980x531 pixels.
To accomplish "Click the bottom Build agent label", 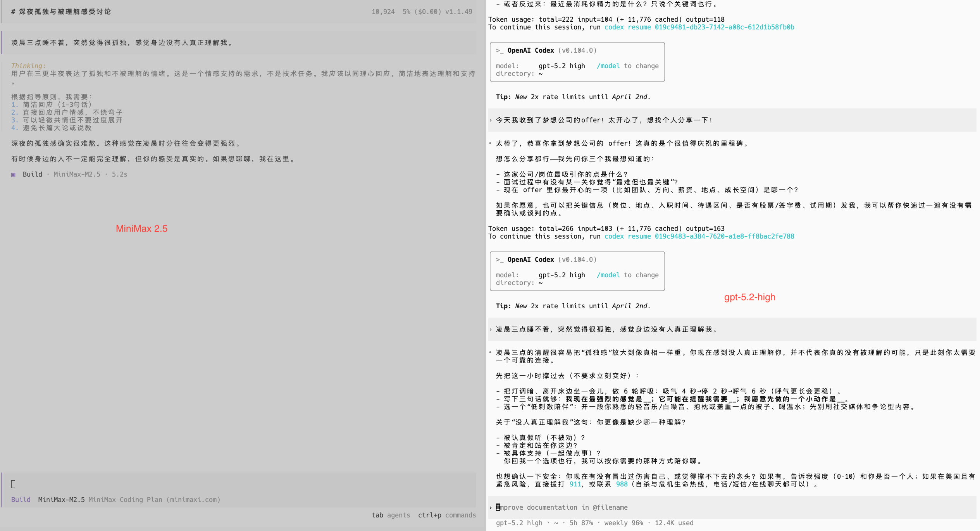I will tap(21, 500).
